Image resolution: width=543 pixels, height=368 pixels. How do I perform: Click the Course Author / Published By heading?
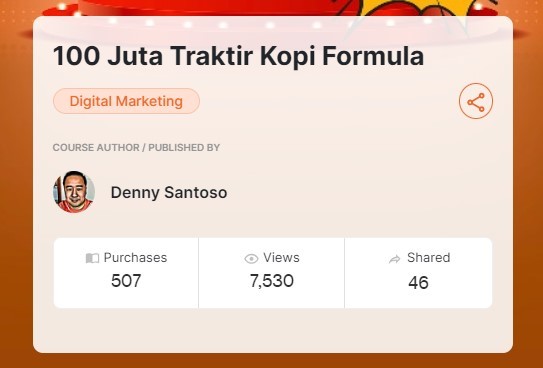(136, 147)
